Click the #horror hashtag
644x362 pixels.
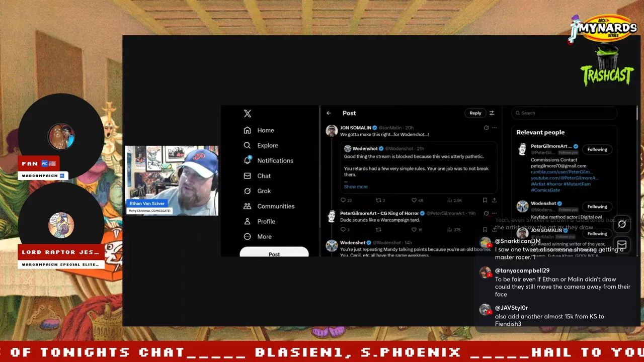555,184
